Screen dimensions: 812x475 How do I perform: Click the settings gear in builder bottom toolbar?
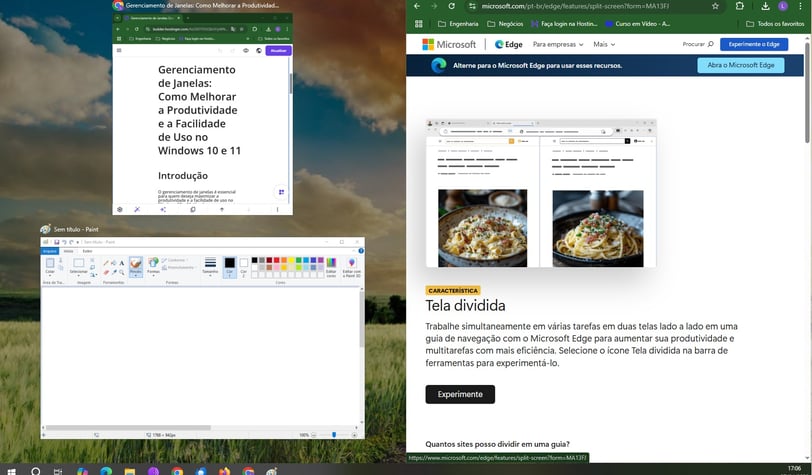[x=120, y=210]
